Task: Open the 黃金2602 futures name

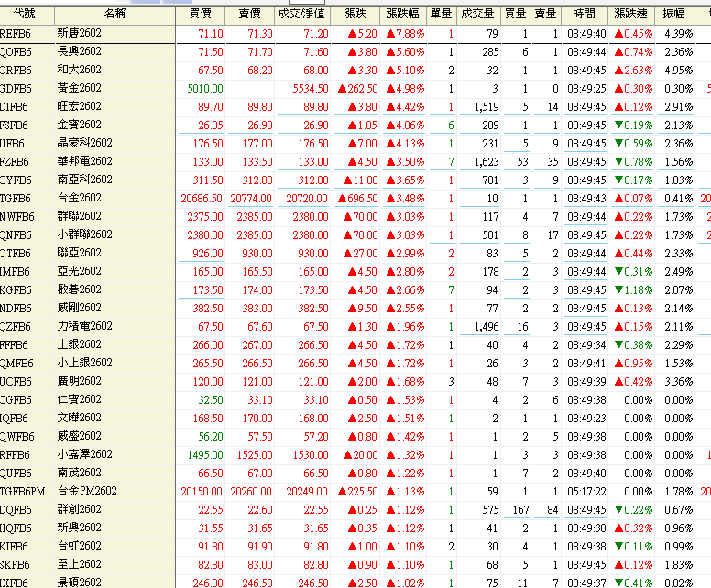Action: coord(79,88)
